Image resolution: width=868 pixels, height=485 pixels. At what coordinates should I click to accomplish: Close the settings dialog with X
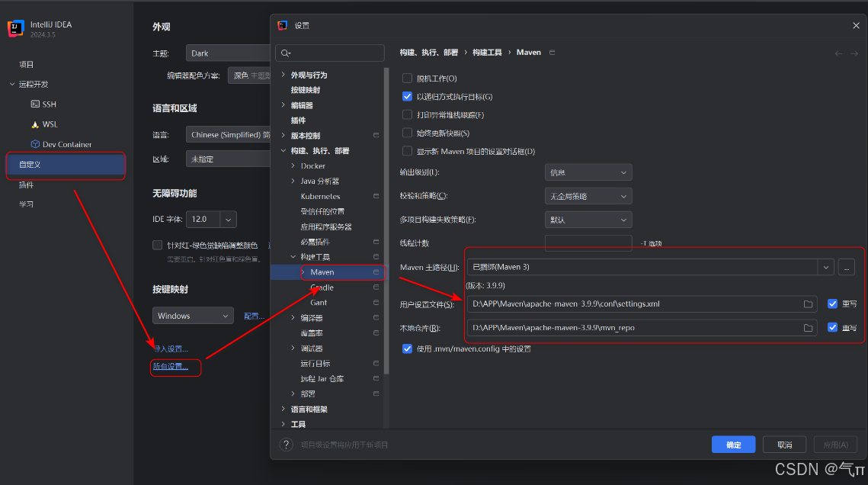(856, 25)
